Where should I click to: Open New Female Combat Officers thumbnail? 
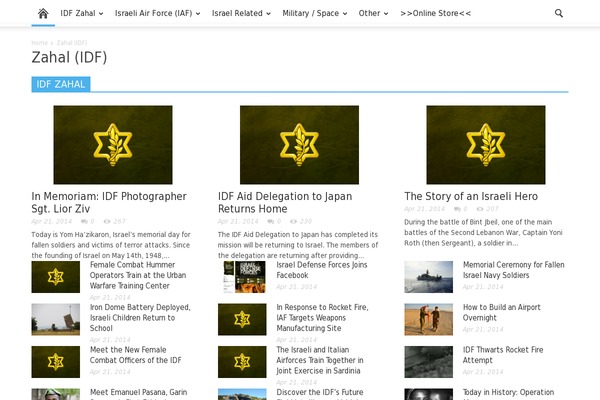point(56,362)
